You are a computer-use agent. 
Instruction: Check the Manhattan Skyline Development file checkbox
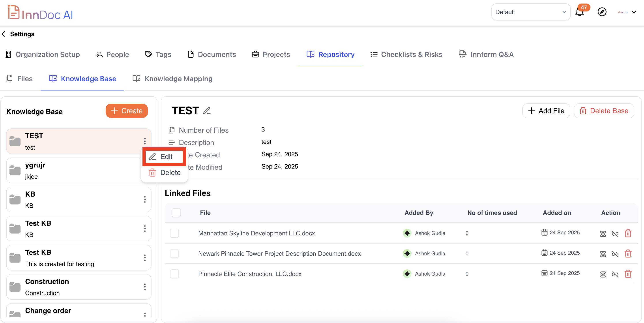174,233
